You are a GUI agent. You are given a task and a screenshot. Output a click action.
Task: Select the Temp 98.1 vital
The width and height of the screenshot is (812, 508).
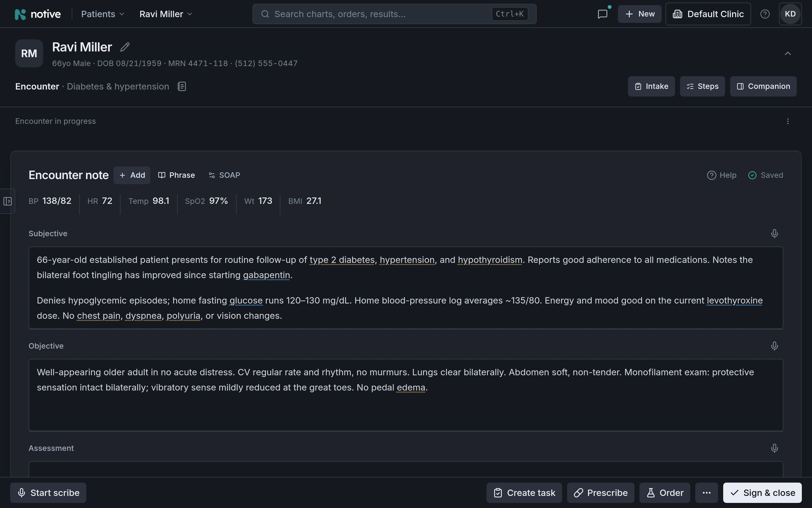click(x=149, y=201)
